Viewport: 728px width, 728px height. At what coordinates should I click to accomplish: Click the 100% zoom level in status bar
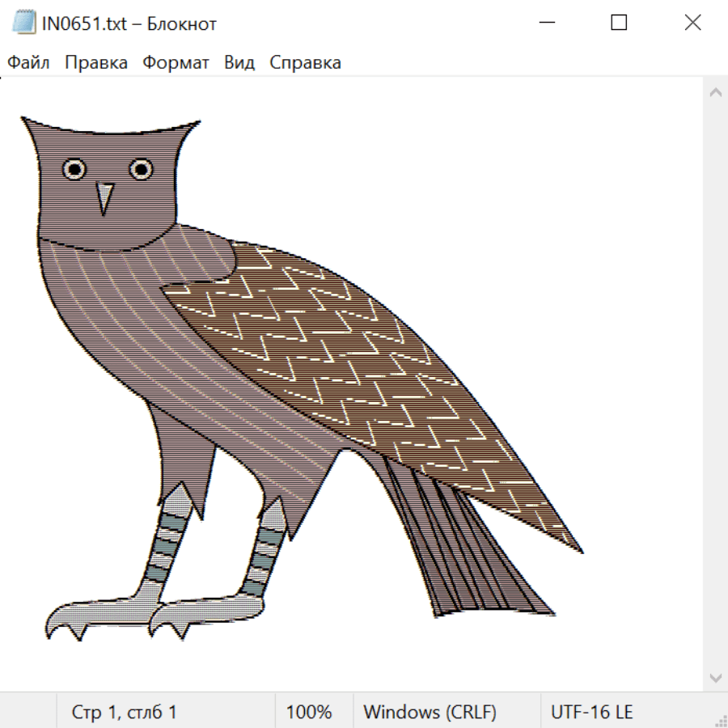point(309,713)
